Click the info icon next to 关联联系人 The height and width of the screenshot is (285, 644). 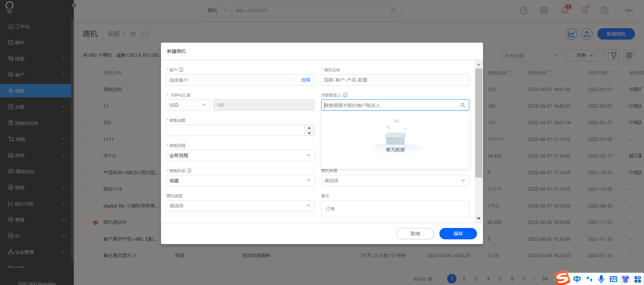tap(345, 95)
